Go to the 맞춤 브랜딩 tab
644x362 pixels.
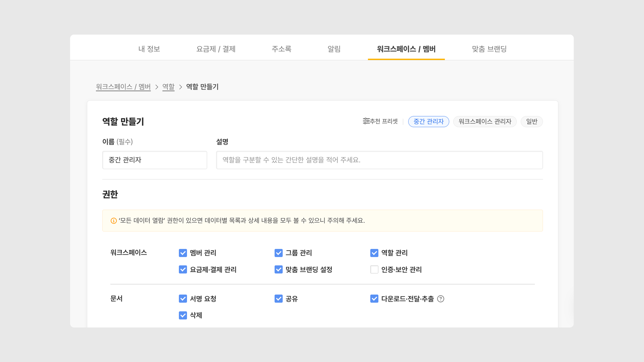coord(489,49)
